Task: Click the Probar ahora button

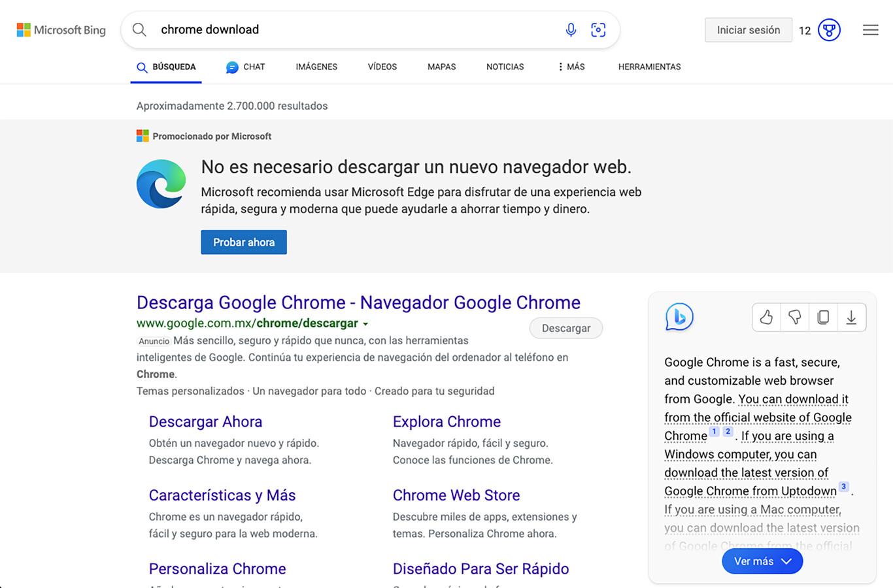Action: pyautogui.click(x=243, y=242)
